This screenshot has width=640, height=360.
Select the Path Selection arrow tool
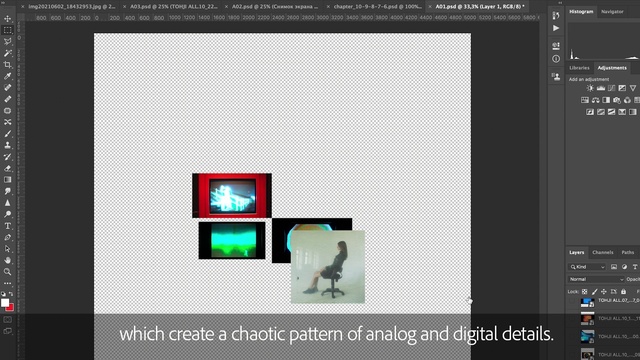7,249
